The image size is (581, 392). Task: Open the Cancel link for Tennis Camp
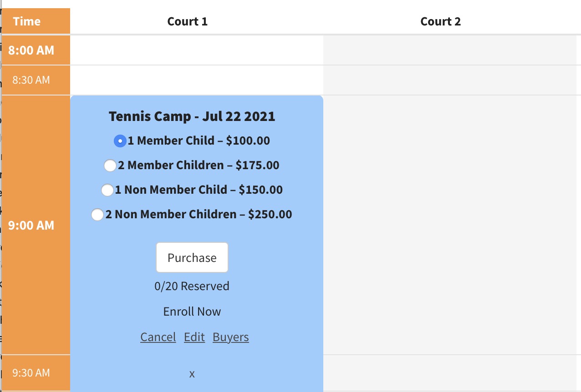(x=158, y=337)
